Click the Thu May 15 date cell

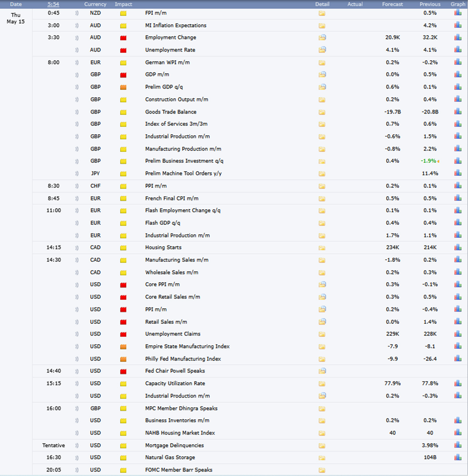click(16, 18)
